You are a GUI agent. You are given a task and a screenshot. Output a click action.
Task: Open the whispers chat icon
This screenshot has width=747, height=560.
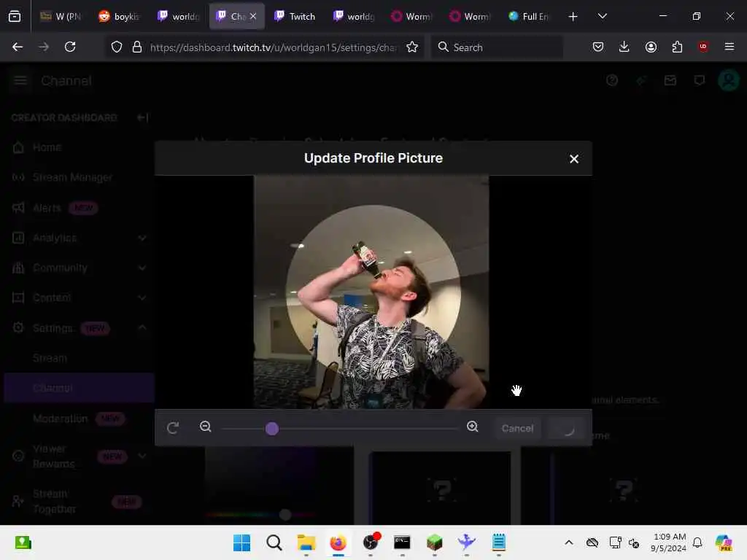point(699,80)
